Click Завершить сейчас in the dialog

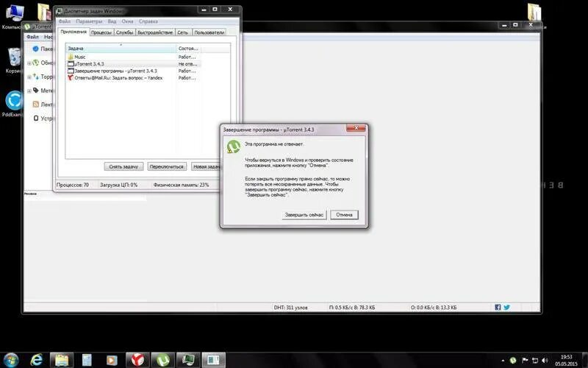(x=304, y=215)
